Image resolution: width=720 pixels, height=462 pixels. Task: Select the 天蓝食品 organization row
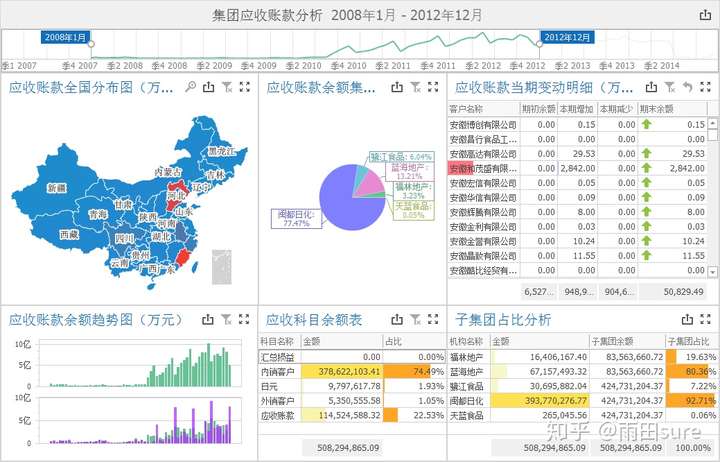[x=582, y=416]
